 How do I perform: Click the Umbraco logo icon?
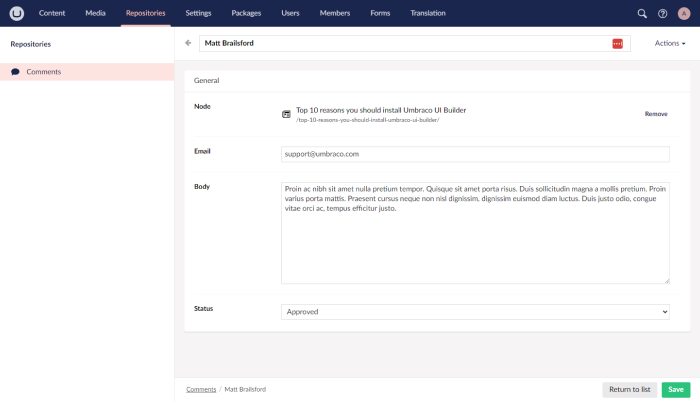[x=16, y=13]
